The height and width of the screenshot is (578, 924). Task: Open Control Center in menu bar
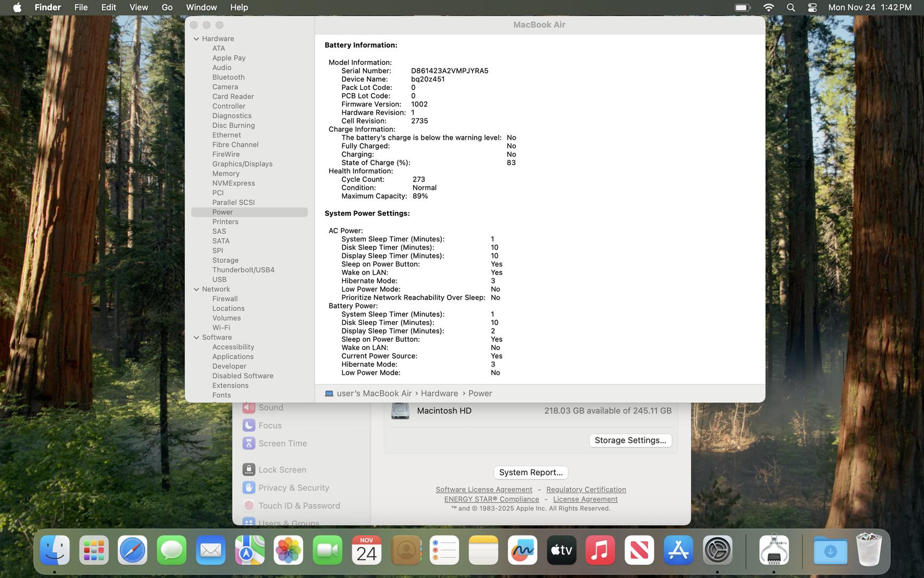[812, 7]
